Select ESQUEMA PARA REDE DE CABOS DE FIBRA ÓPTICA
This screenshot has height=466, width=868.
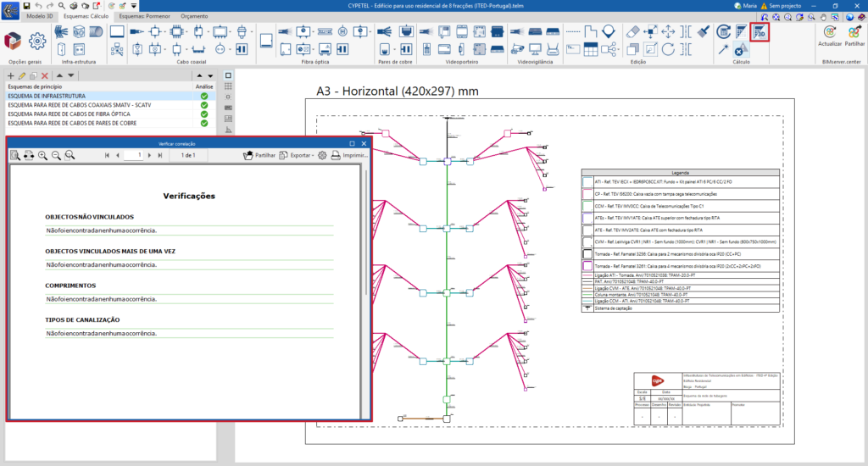[x=69, y=114]
